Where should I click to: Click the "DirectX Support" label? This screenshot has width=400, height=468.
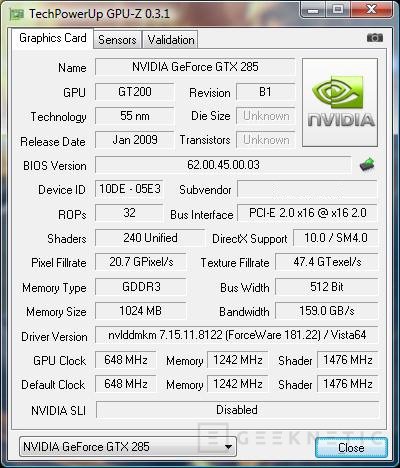click(250, 239)
